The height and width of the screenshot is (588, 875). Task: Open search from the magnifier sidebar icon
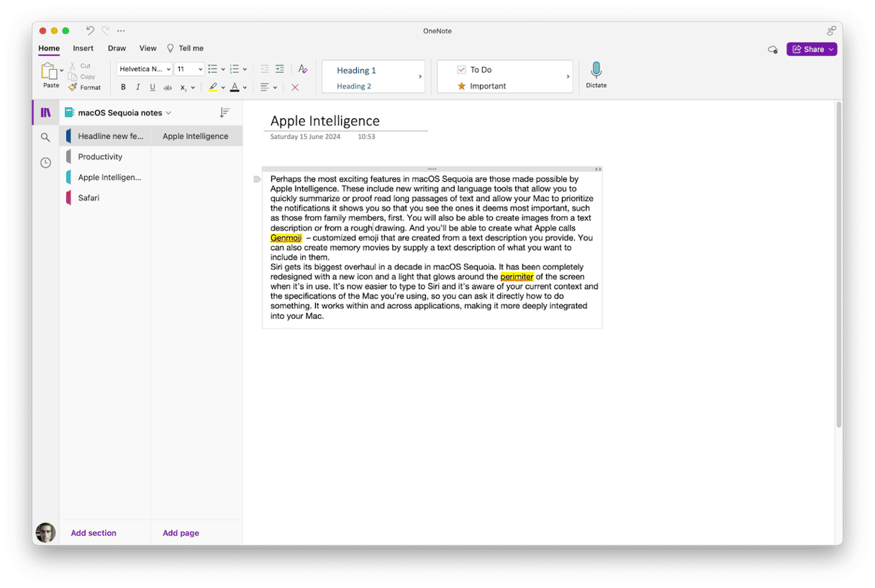point(45,137)
